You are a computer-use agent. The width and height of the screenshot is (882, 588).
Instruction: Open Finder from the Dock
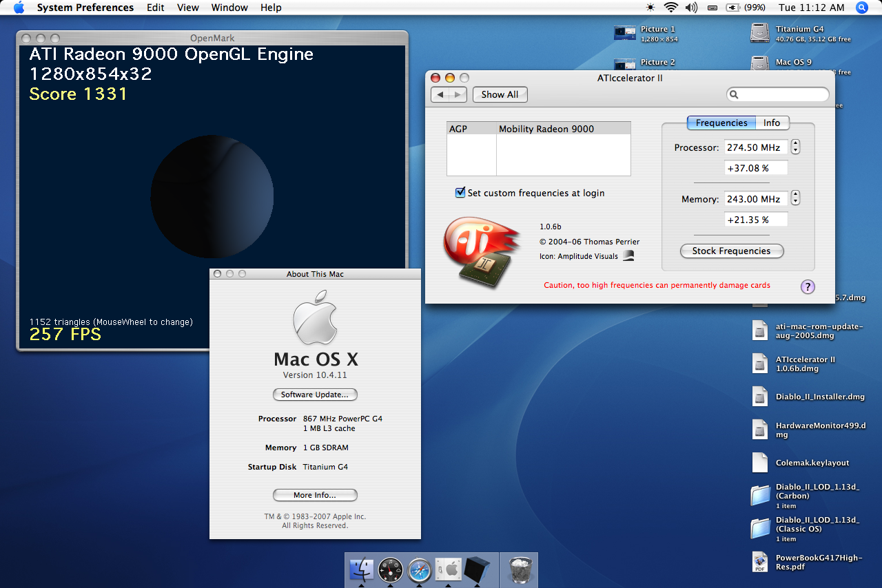[x=362, y=570]
